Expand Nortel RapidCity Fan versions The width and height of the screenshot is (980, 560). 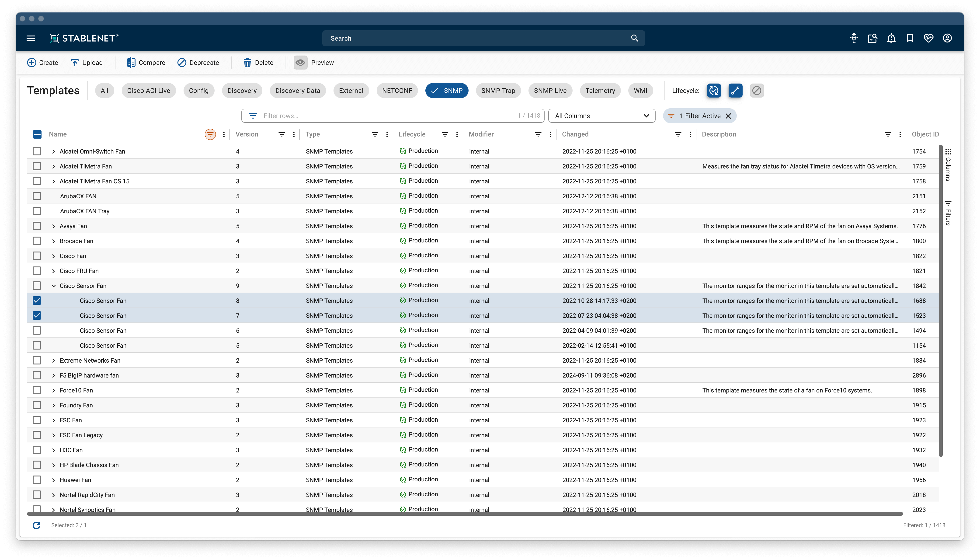[x=53, y=495]
